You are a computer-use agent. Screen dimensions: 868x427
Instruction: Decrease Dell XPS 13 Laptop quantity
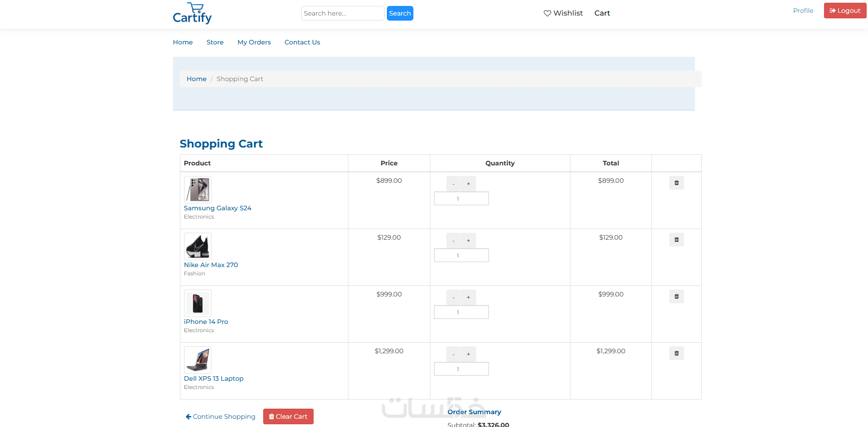454,354
